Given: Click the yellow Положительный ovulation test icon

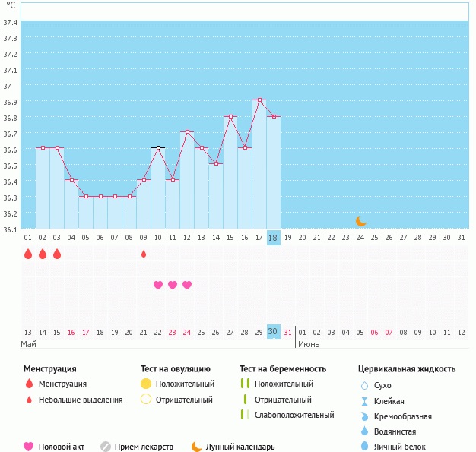Looking at the screenshot, I should pyautogui.click(x=146, y=384).
